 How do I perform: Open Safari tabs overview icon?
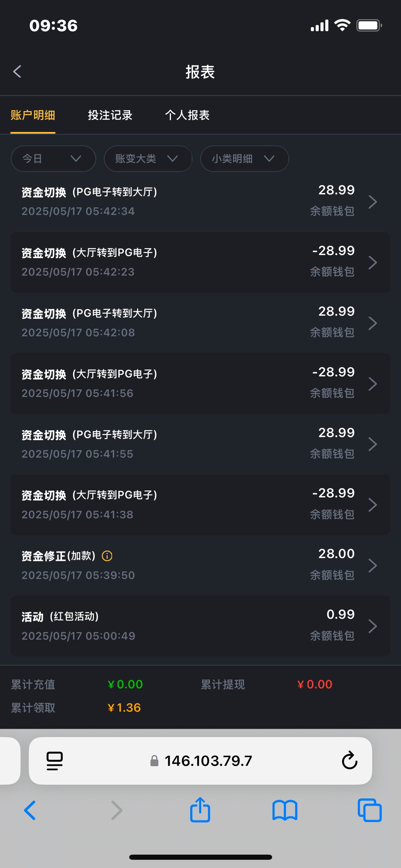369,810
